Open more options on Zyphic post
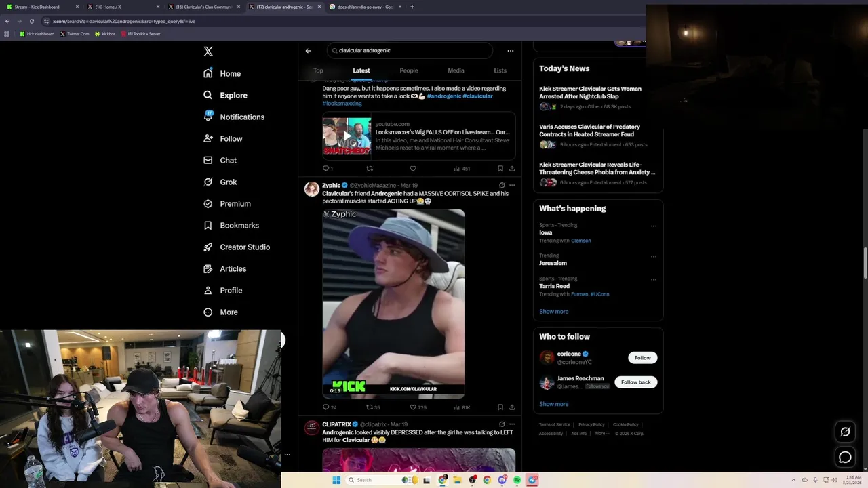868x488 pixels. (x=512, y=185)
